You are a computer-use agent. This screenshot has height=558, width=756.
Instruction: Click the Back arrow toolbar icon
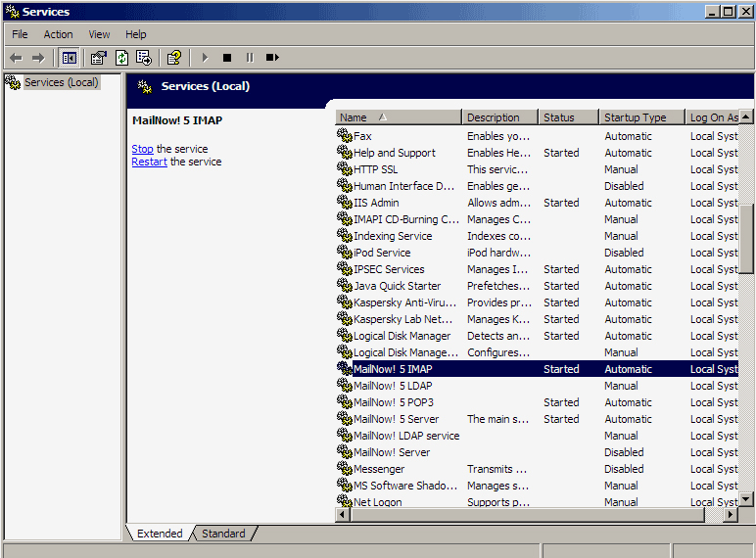pos(16,59)
